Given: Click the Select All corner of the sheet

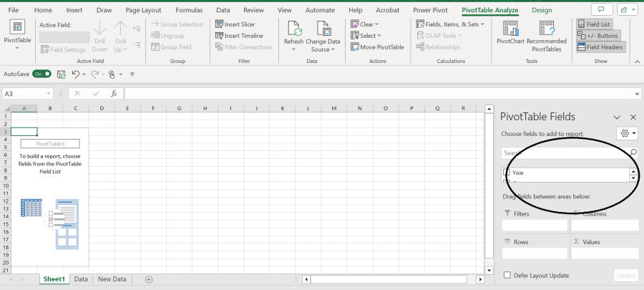Looking at the screenshot, I should coord(6,108).
